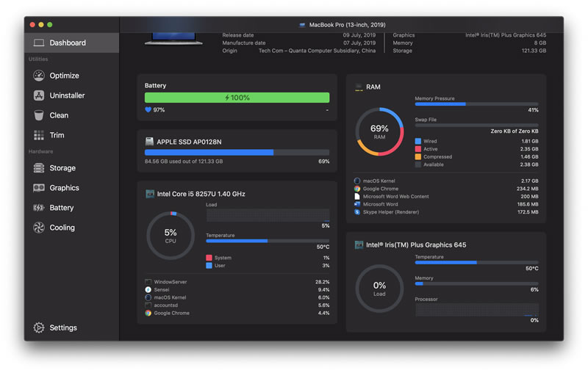Click the Memory Pressure bar

476,104
